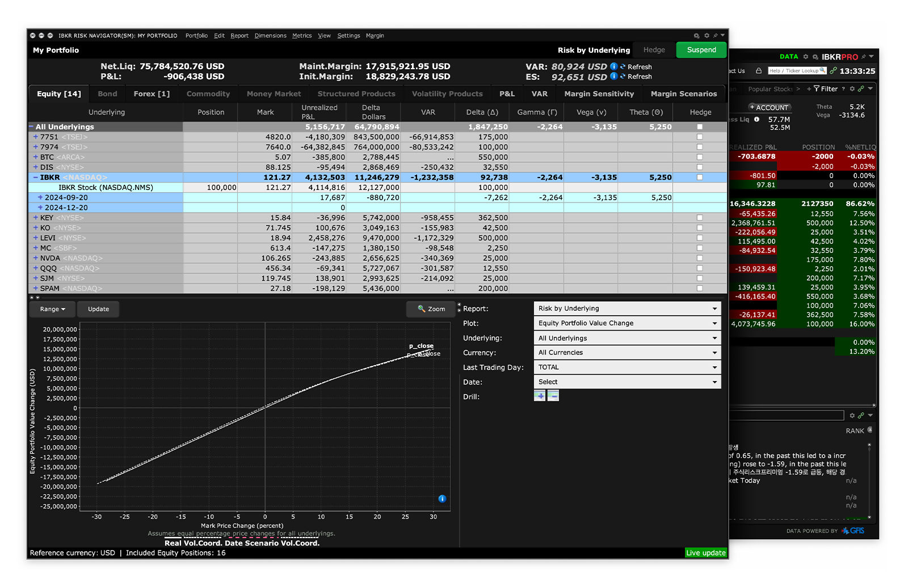Open Risk Navigator settings gear icon
The height and width of the screenshot is (588, 908).
[x=707, y=36]
